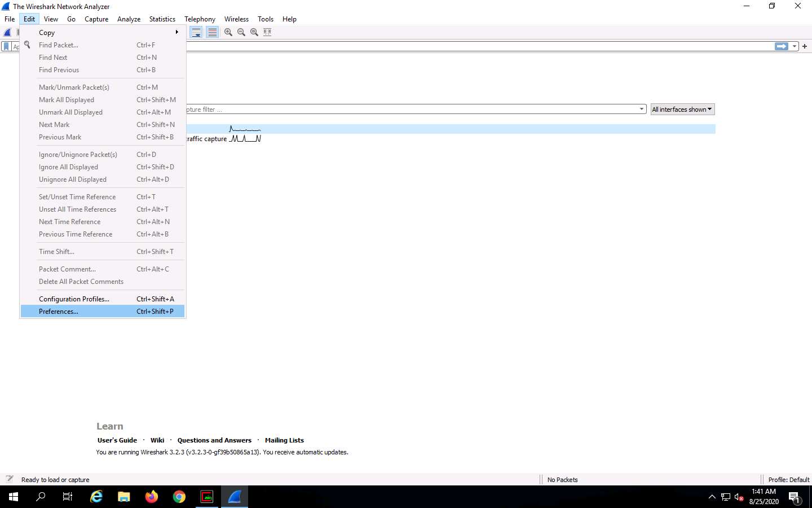Launch Firefox from the taskbar
Viewport: 812px width, 508px height.
(x=152, y=497)
